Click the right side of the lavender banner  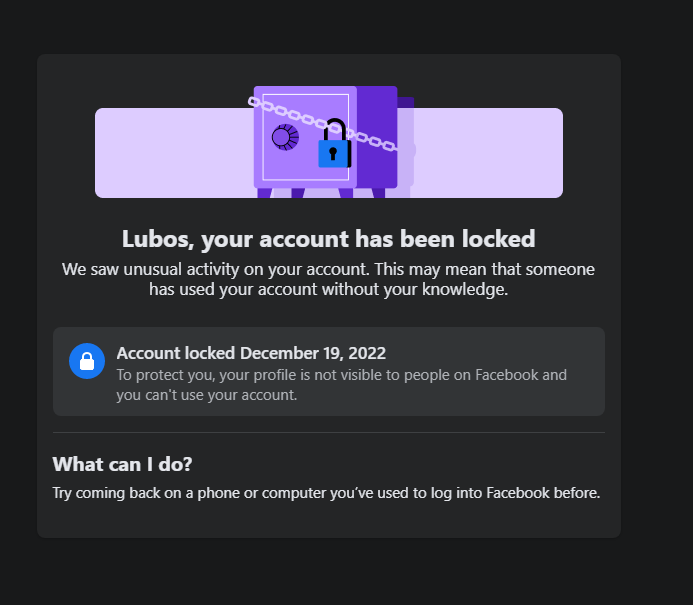click(x=490, y=153)
